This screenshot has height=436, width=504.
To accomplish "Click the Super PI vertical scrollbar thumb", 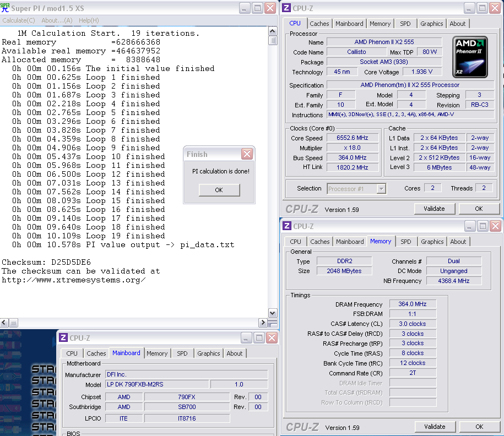I will click(x=272, y=41).
